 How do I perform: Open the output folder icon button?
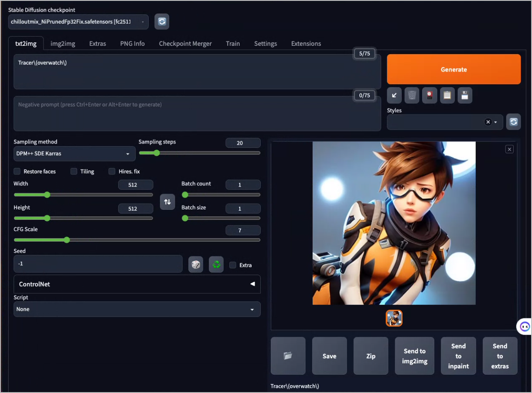[288, 356]
